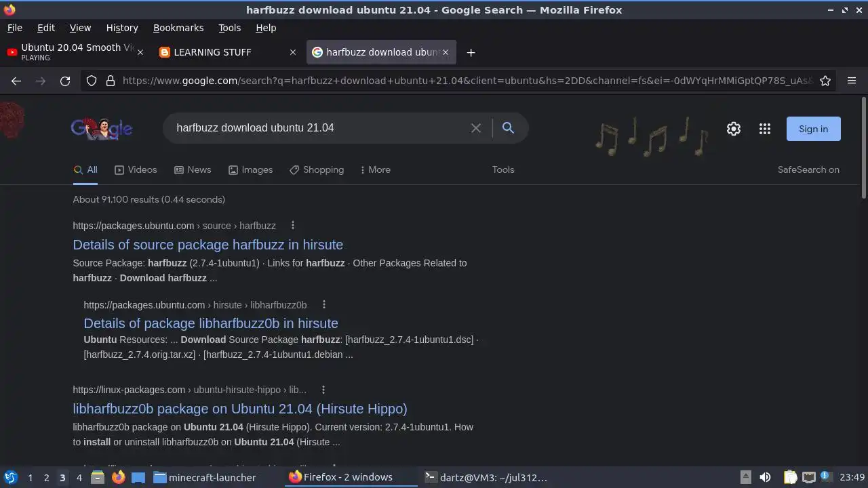Open a new tab with plus button
Viewport: 868px width, 488px height.
click(471, 52)
